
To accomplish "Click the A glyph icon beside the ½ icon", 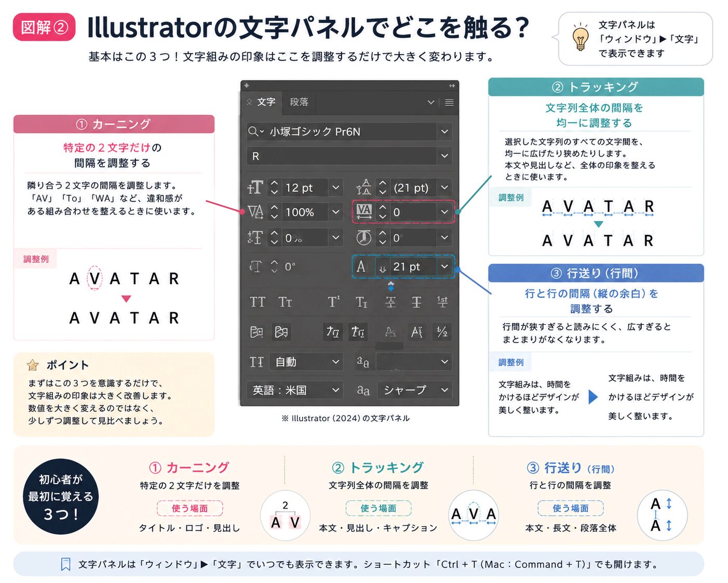I will 417,332.
